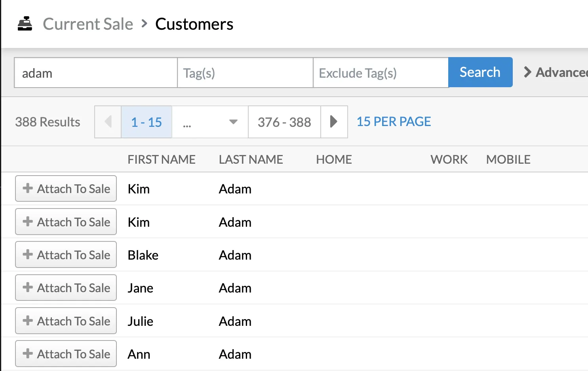Jump to results 376 - 388
Screen dimensions: 588x371
284,122
